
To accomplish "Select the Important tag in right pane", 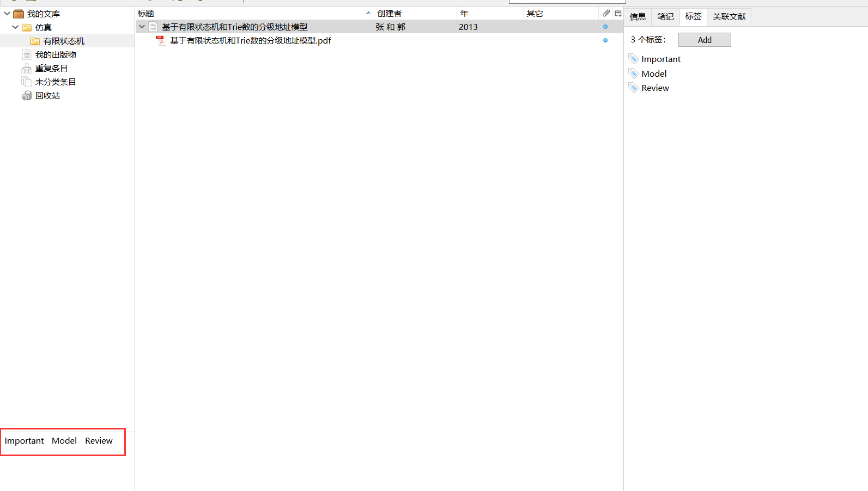I will [x=661, y=59].
